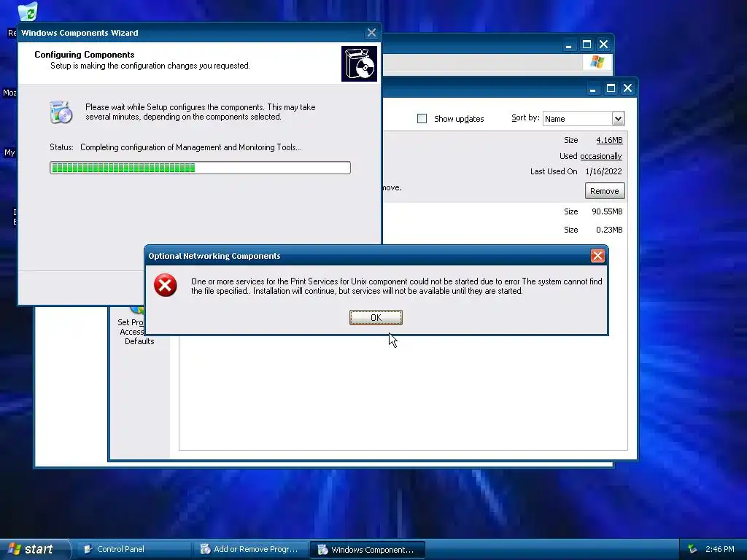Viewport: 747px width, 560px height.
Task: Open the Start menu
Action: [34, 549]
